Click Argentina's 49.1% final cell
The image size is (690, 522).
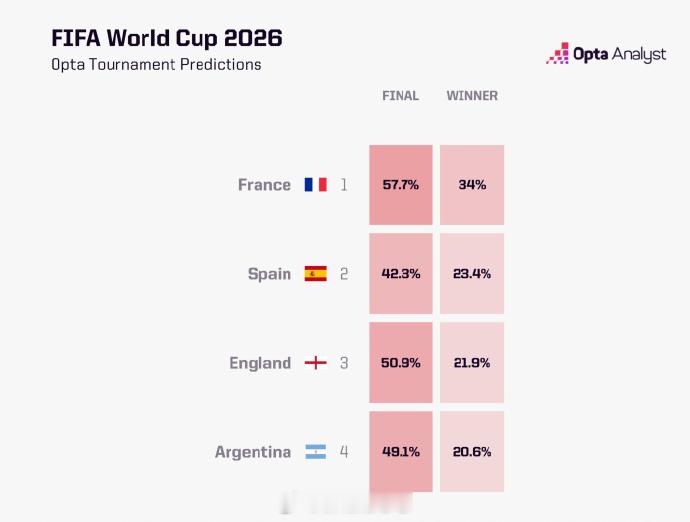(x=401, y=452)
